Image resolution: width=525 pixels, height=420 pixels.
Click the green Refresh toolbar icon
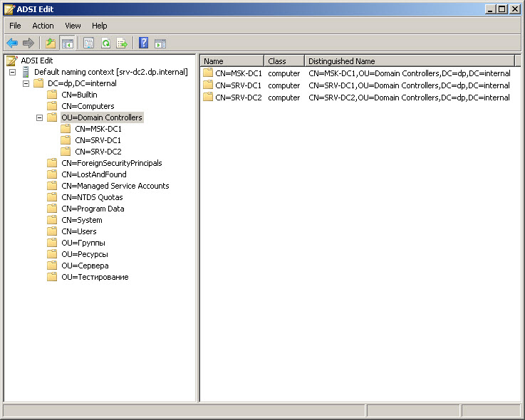click(x=106, y=43)
